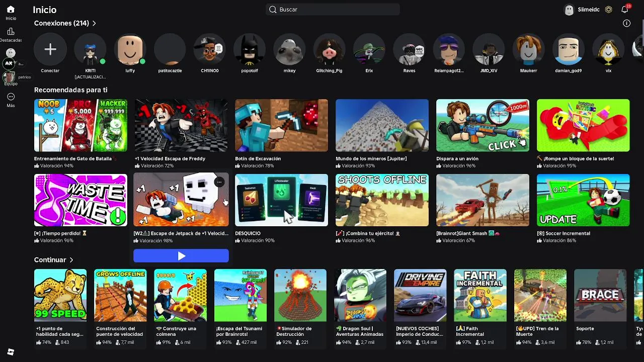Open Construye una colmena game

click(180, 295)
